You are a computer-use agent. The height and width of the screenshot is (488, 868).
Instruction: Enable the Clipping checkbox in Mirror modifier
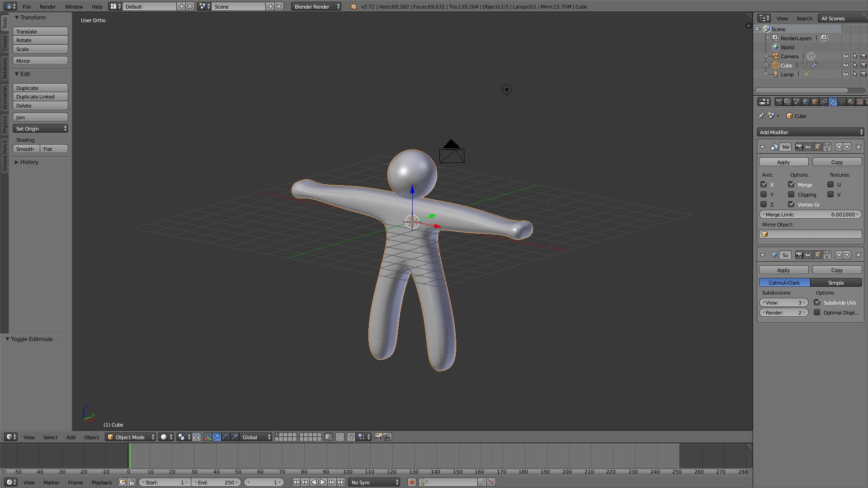coord(791,195)
